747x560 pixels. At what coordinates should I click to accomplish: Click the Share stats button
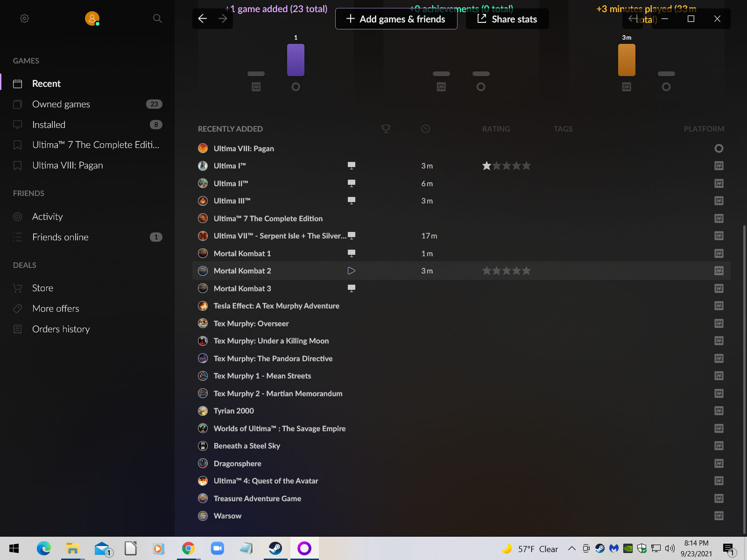(507, 19)
